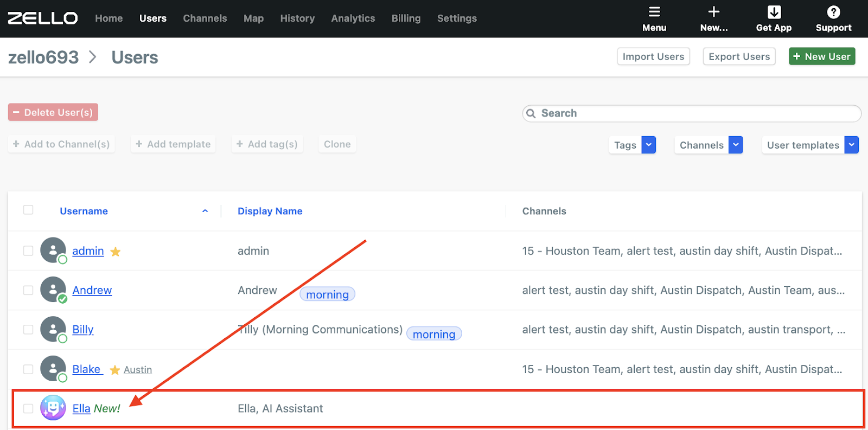Click the Austin link beside Blake
The height and width of the screenshot is (430, 868).
pyautogui.click(x=138, y=370)
